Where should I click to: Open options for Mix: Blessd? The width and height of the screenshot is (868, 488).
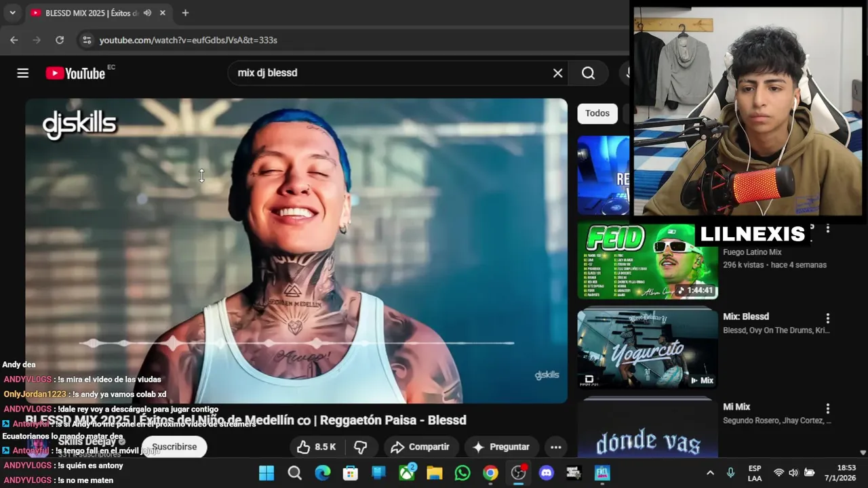[x=827, y=318]
